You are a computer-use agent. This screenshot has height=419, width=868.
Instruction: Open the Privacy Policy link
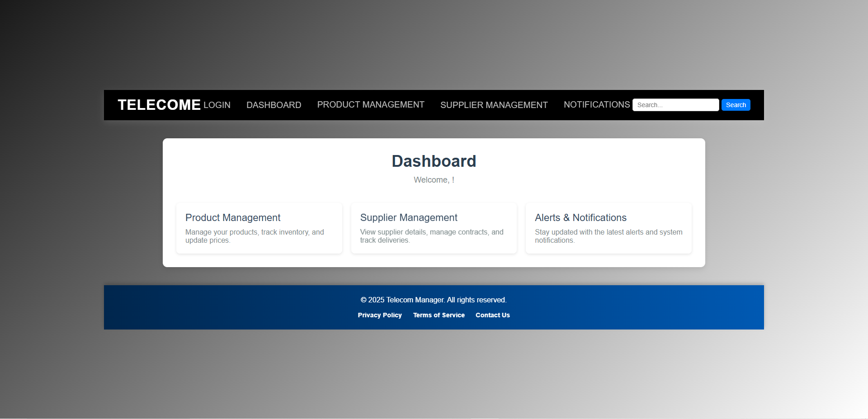coord(380,315)
